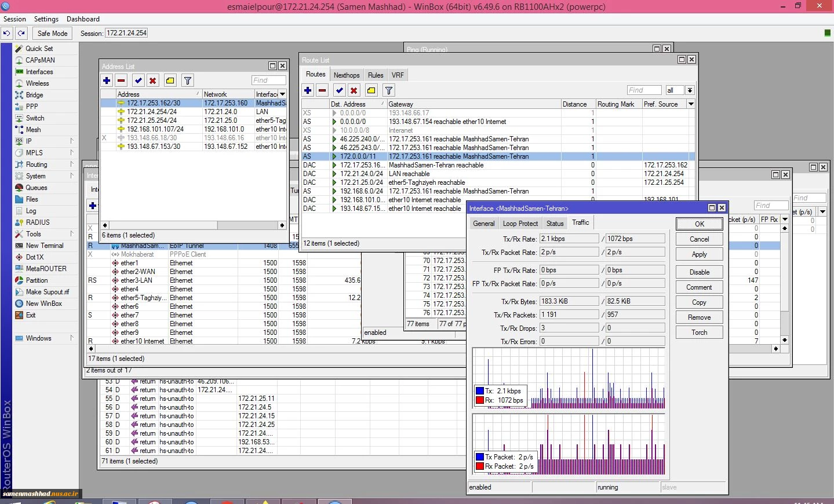The height and width of the screenshot is (504, 834).
Task: Expand the System submenu arrow
Action: point(72,176)
